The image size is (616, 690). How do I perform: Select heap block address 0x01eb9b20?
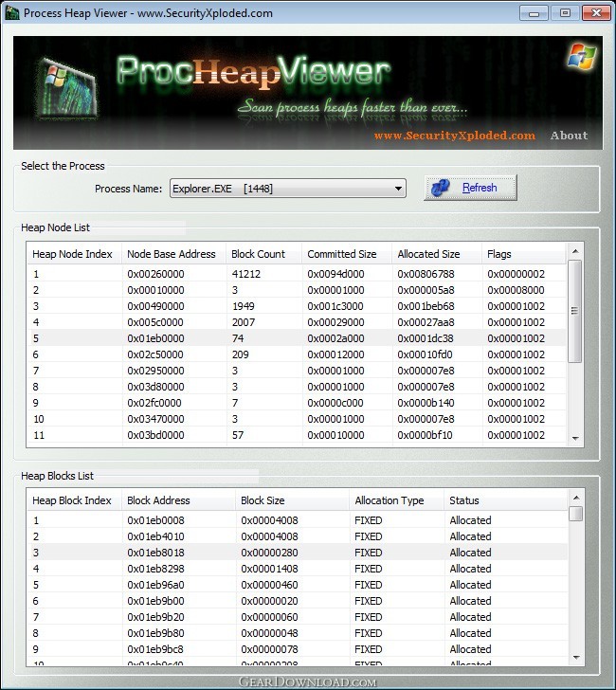155,617
